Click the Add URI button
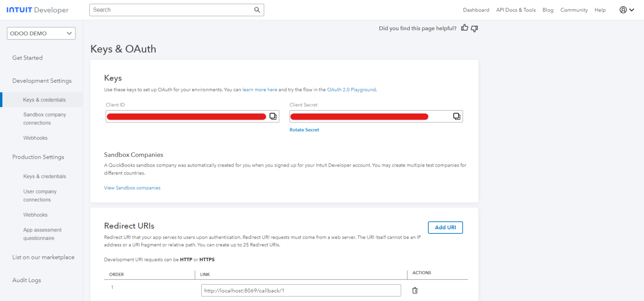This screenshot has width=644, height=301. [445, 228]
